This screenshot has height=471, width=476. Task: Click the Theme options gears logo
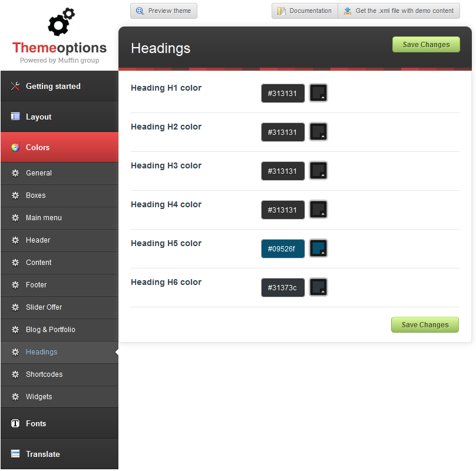point(61,22)
